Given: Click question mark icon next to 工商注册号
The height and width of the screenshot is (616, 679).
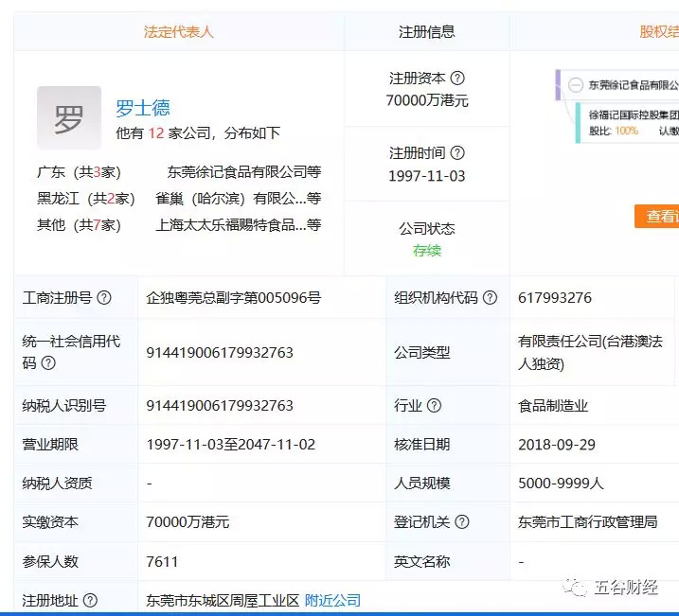Looking at the screenshot, I should 104,298.
